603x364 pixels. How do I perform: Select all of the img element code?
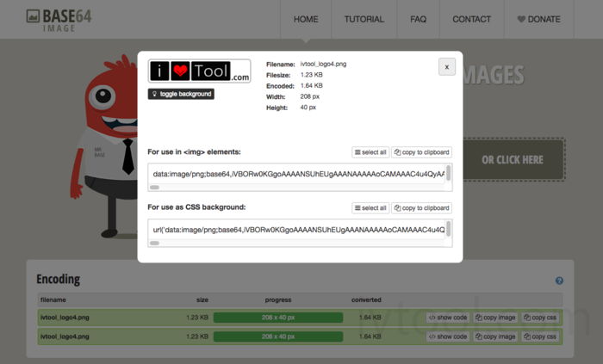pos(370,152)
